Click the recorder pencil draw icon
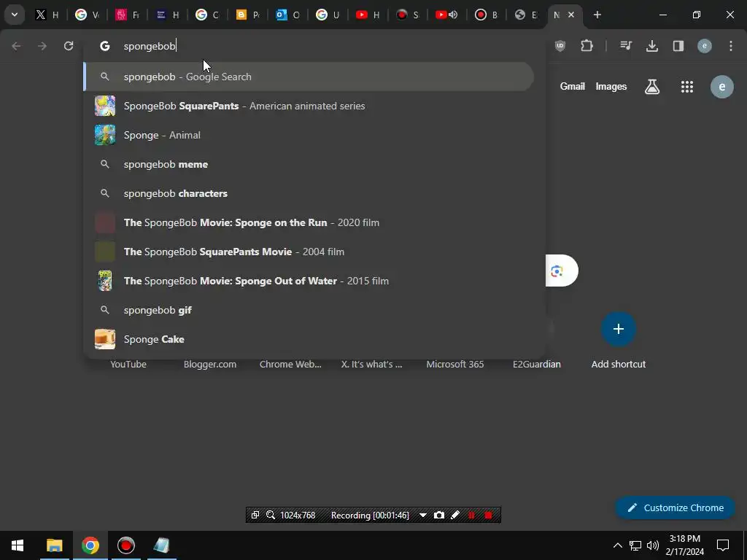Image resolution: width=747 pixels, height=560 pixels. pos(455,515)
